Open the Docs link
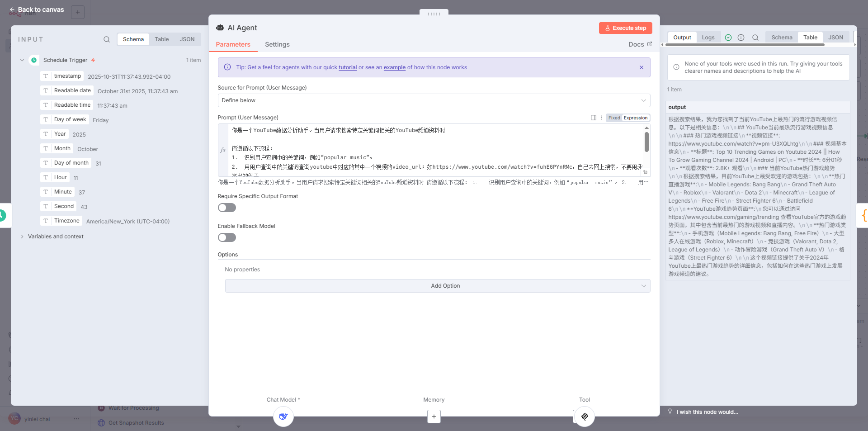The height and width of the screenshot is (431, 868). click(640, 44)
